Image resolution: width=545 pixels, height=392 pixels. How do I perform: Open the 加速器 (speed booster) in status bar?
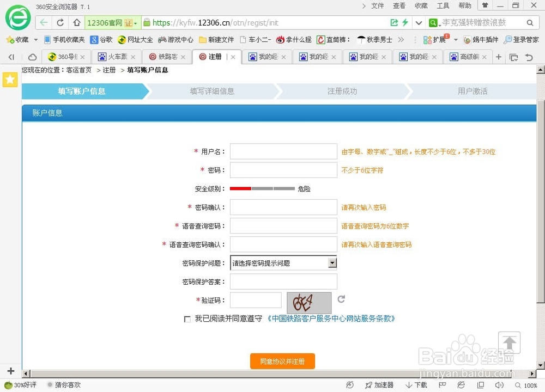(x=379, y=385)
